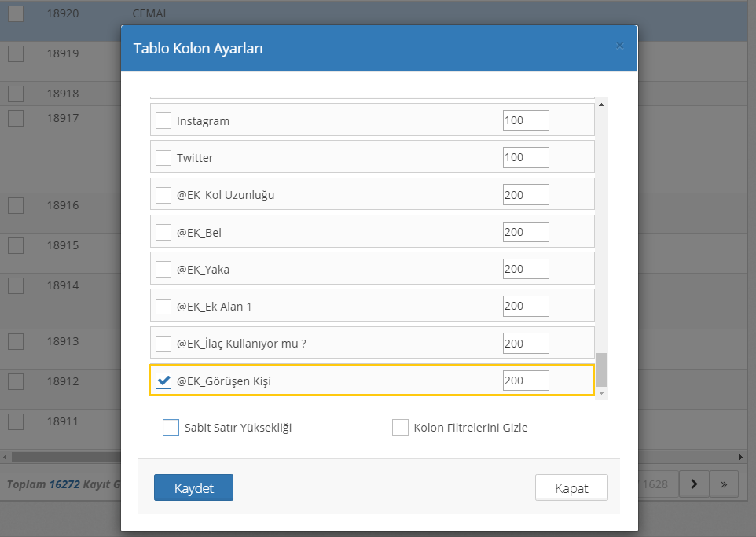This screenshot has height=537, width=756.
Task: Enable the Twitter column checkbox
Action: [x=163, y=158]
